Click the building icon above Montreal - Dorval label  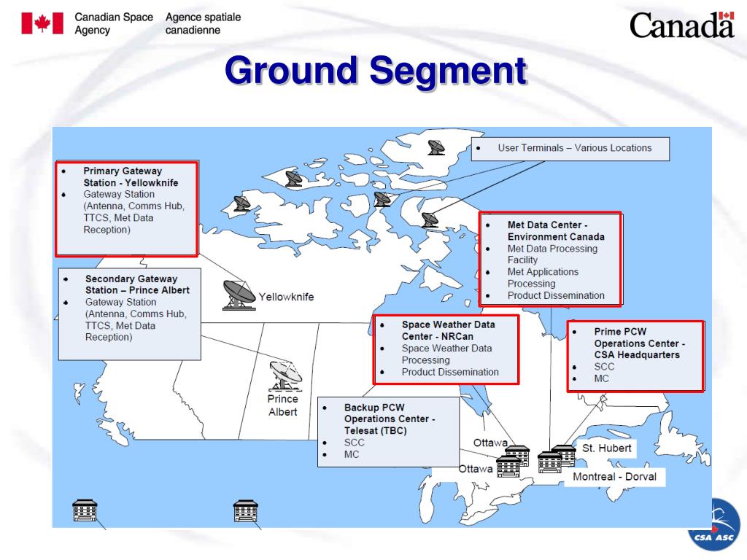[550, 462]
